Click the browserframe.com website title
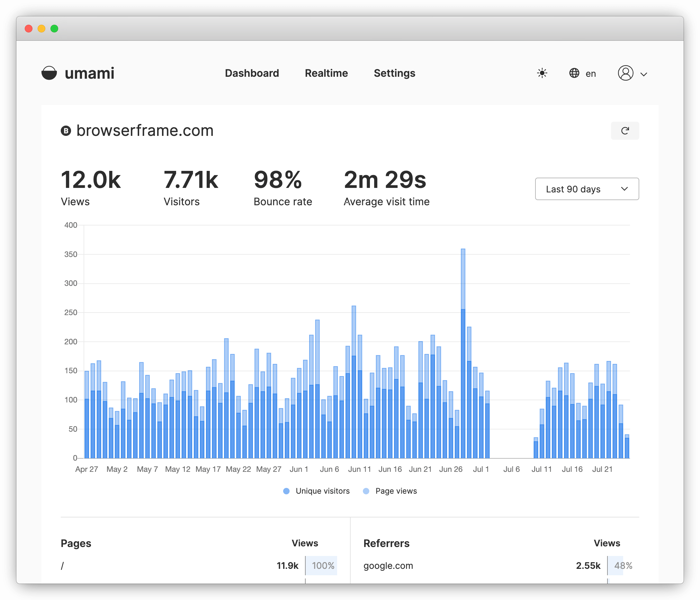700x600 pixels. [x=145, y=131]
